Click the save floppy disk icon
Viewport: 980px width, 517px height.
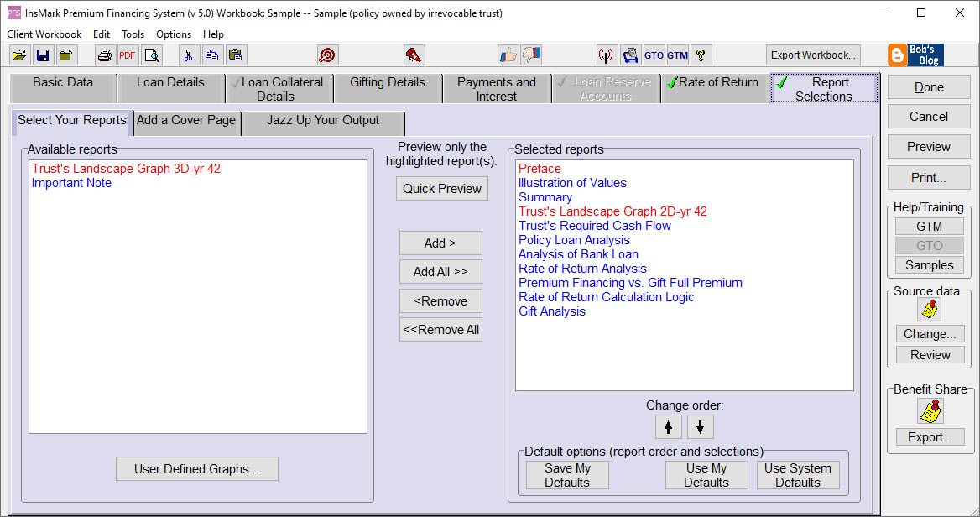tap(43, 55)
